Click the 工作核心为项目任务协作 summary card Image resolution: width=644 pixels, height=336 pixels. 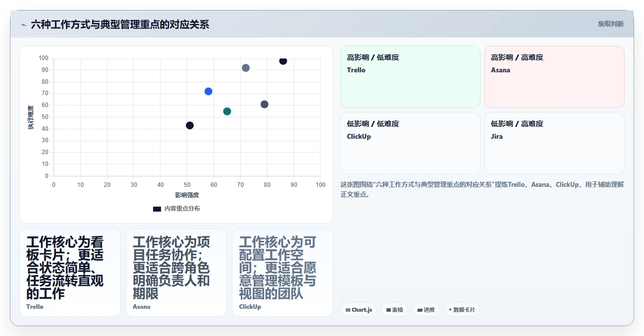pyautogui.click(x=176, y=272)
